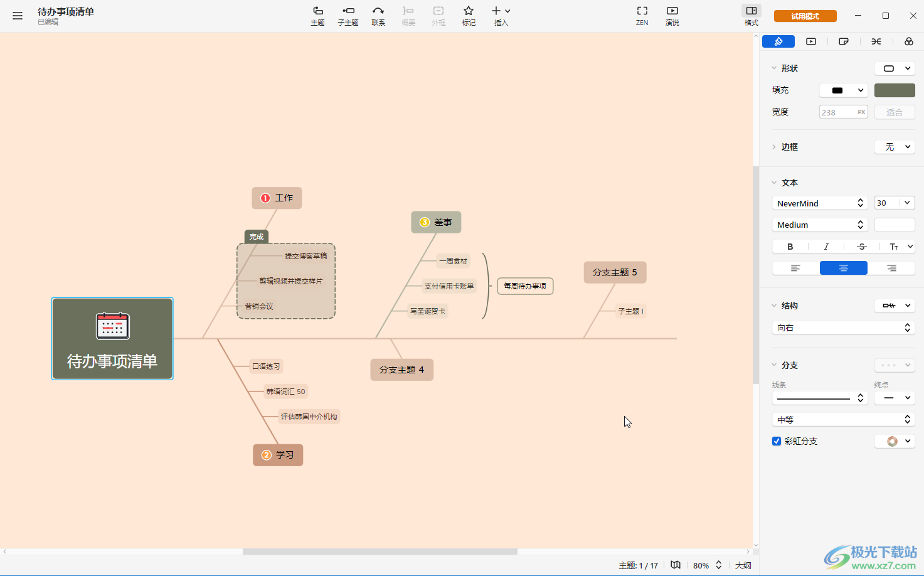Switch to the sticker notes tab
924x576 pixels.
point(844,41)
